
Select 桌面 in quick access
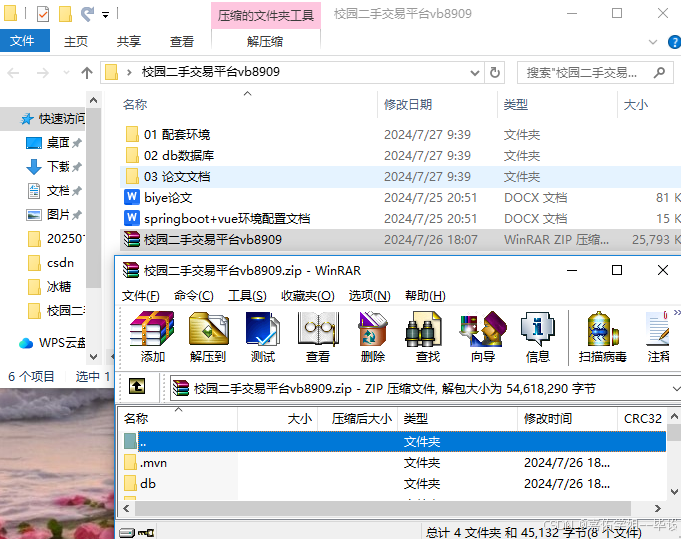[x=52, y=142]
